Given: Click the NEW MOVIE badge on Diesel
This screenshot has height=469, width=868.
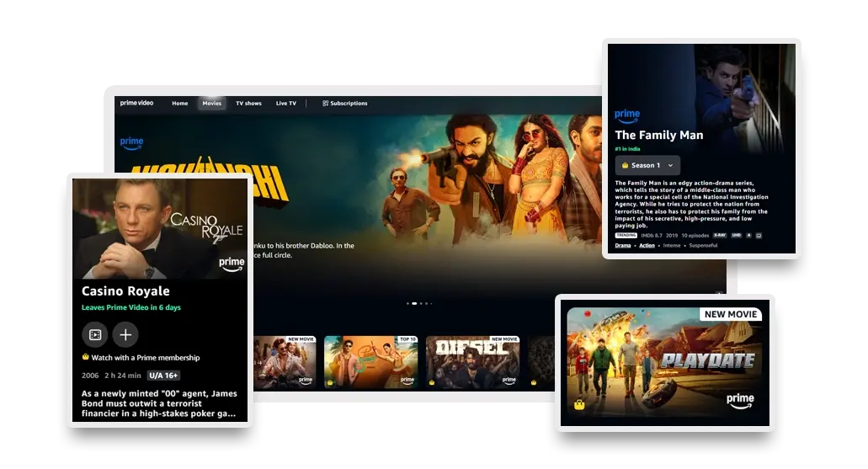Looking at the screenshot, I should pyautogui.click(x=504, y=338).
